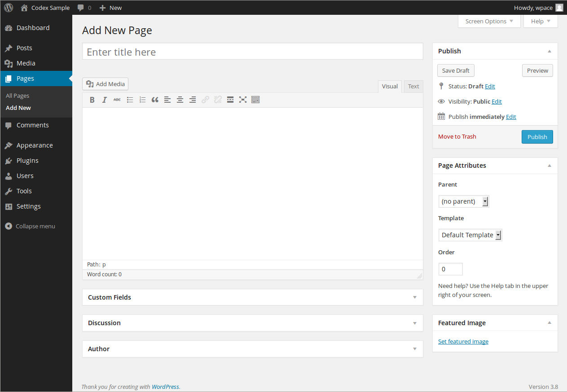Insert a numbered list

[x=142, y=100]
